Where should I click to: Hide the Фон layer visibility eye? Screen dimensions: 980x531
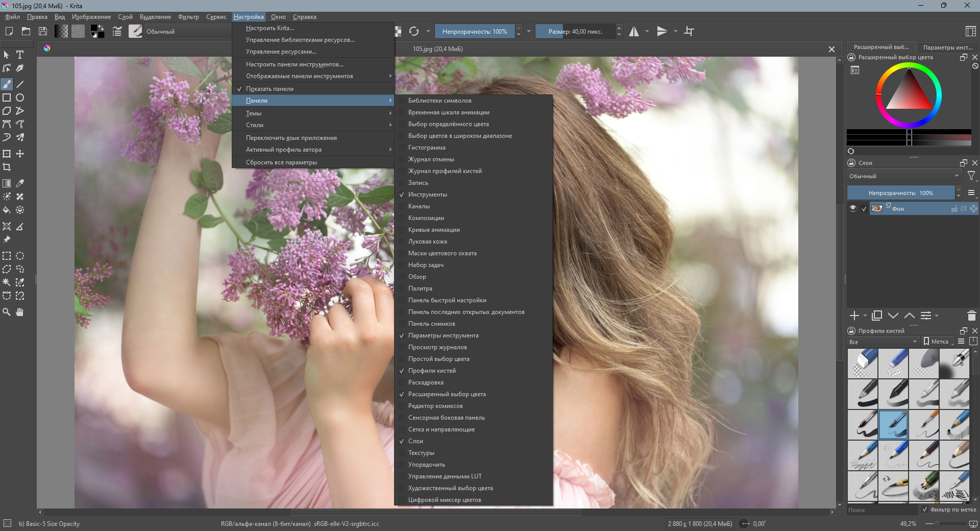852,208
